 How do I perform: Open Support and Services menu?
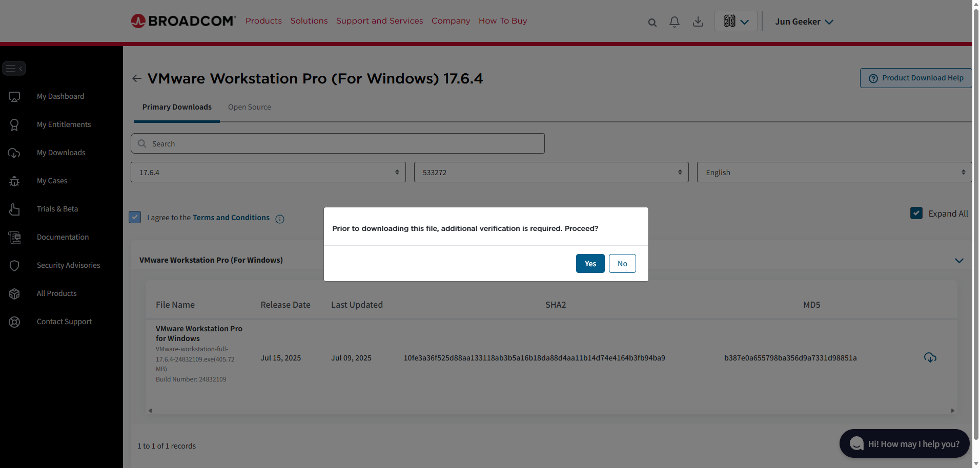pyautogui.click(x=380, y=21)
